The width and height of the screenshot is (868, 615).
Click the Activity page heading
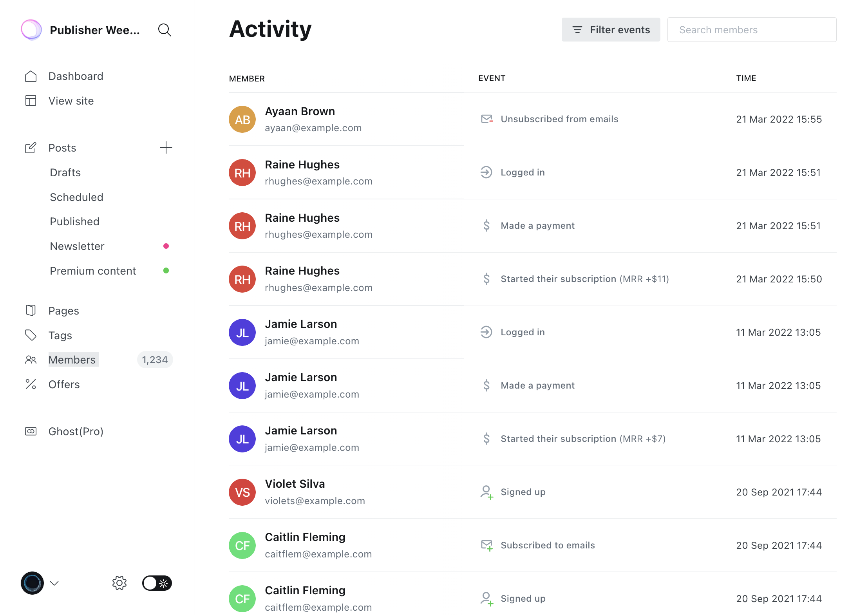(270, 29)
